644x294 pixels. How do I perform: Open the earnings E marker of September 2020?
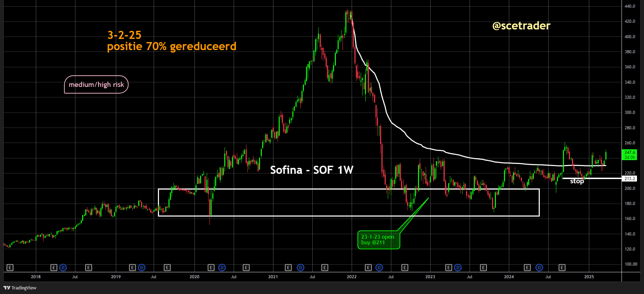[x=246, y=268]
